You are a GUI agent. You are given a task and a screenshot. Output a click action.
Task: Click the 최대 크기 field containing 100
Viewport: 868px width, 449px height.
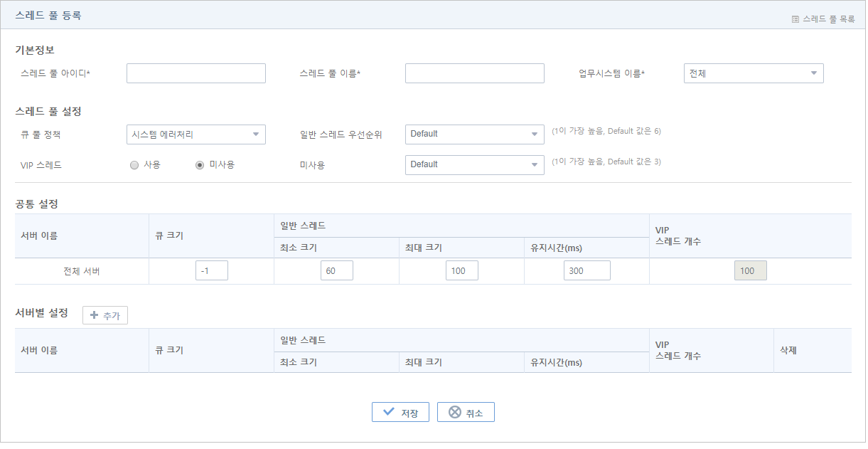461,271
